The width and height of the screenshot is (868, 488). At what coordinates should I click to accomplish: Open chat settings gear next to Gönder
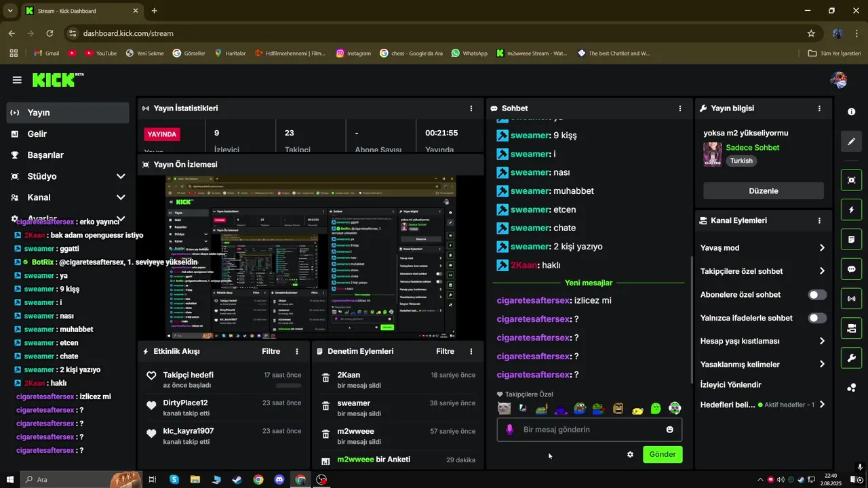click(x=630, y=455)
